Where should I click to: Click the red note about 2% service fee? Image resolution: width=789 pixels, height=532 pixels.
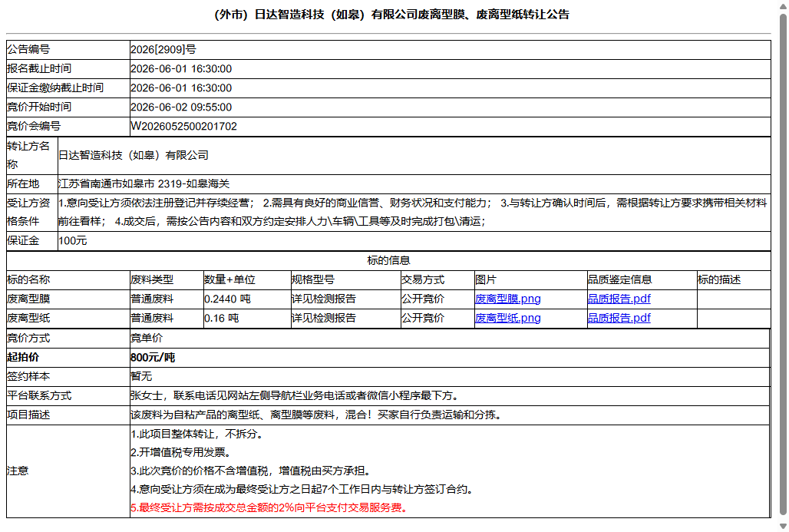click(269, 508)
